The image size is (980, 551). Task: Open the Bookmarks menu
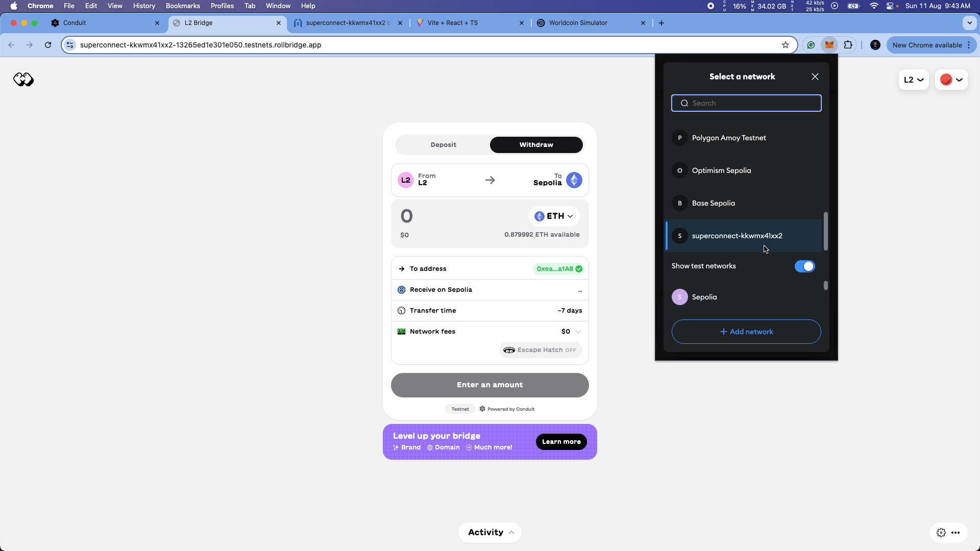(x=183, y=6)
